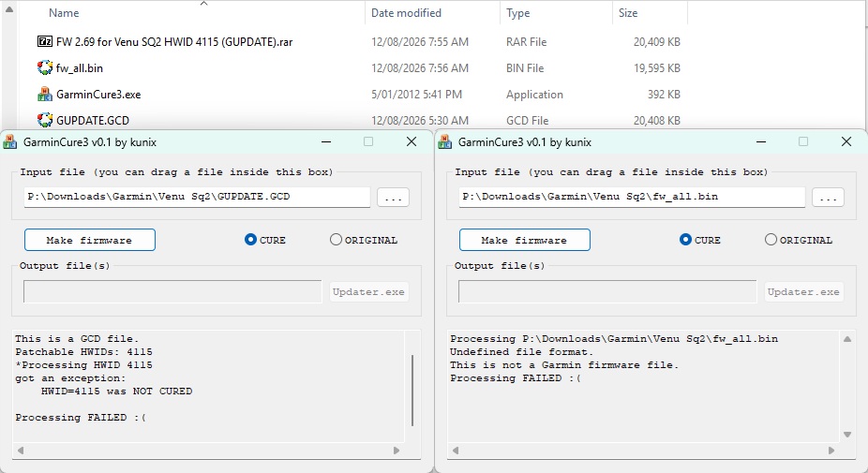Click the '20,409 KB' size cell

[656, 41]
